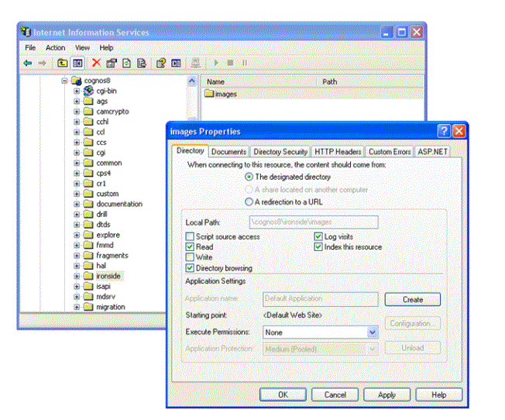Viewport: 505px width, 420px height.
Task: Click the red Delete X toolbar icon
Action: pyautogui.click(x=96, y=63)
